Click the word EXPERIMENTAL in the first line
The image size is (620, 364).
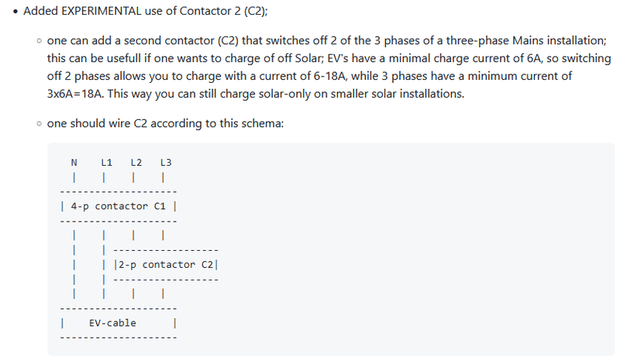pos(102,12)
